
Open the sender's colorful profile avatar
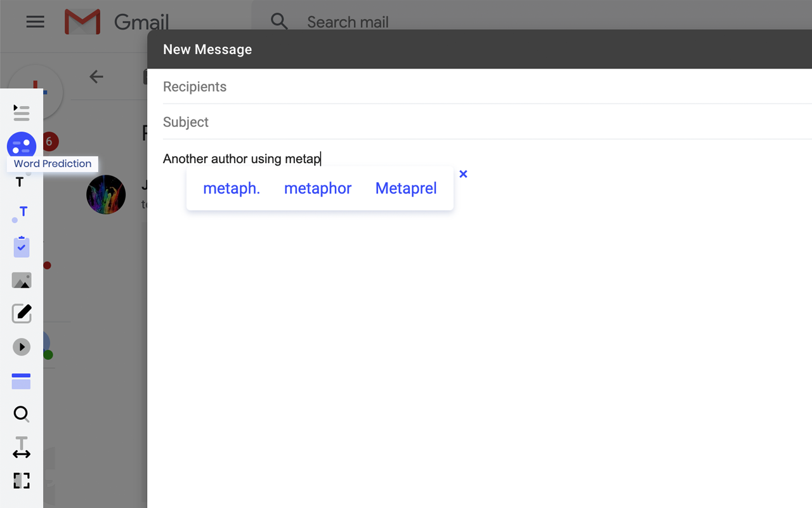coord(106,194)
